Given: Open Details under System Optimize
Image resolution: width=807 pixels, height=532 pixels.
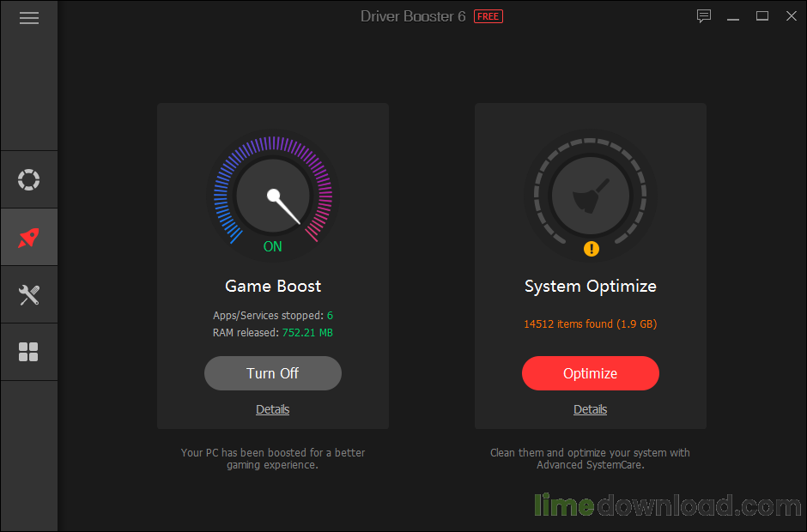Looking at the screenshot, I should 590,409.
